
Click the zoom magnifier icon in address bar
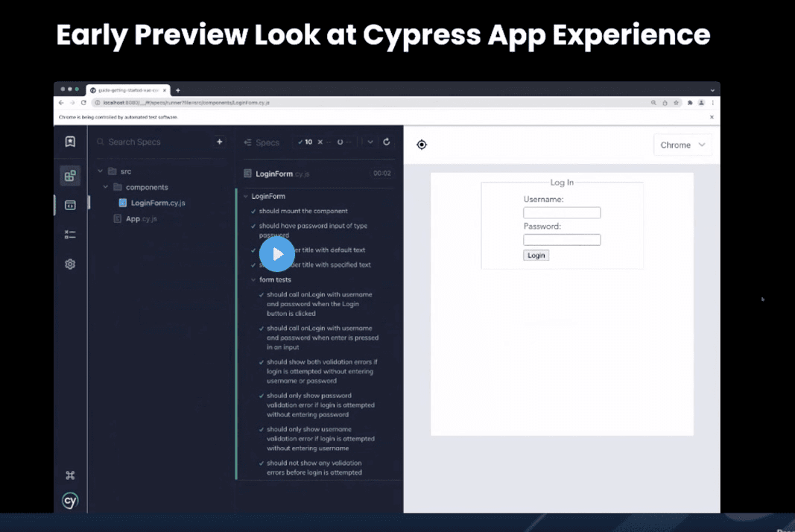click(653, 102)
